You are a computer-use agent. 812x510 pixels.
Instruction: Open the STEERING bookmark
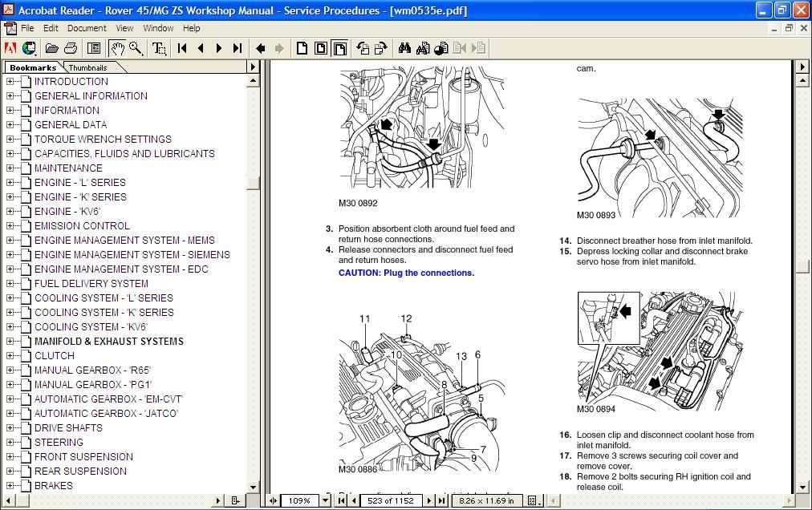(x=59, y=443)
